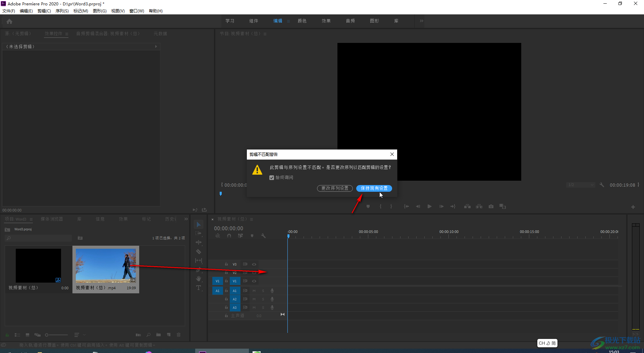Viewport: 644px width, 353px height.
Task: Toggle lock on A1 track
Action: (x=226, y=291)
